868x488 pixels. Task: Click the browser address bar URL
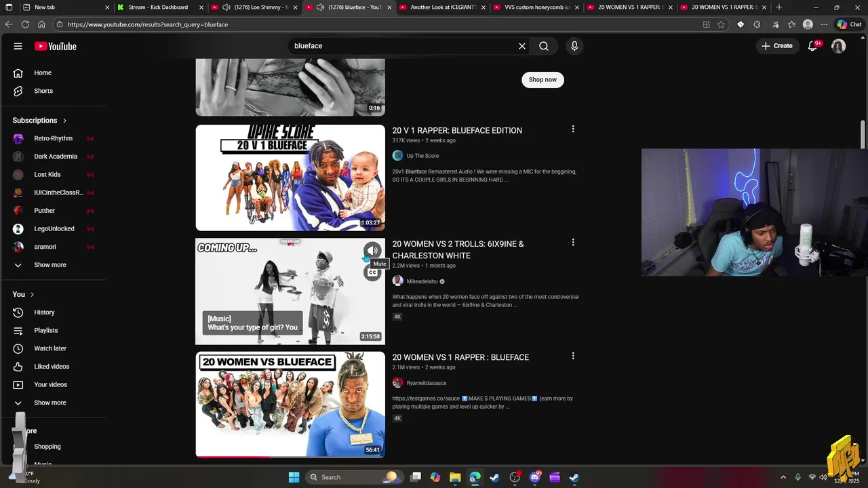(x=148, y=24)
